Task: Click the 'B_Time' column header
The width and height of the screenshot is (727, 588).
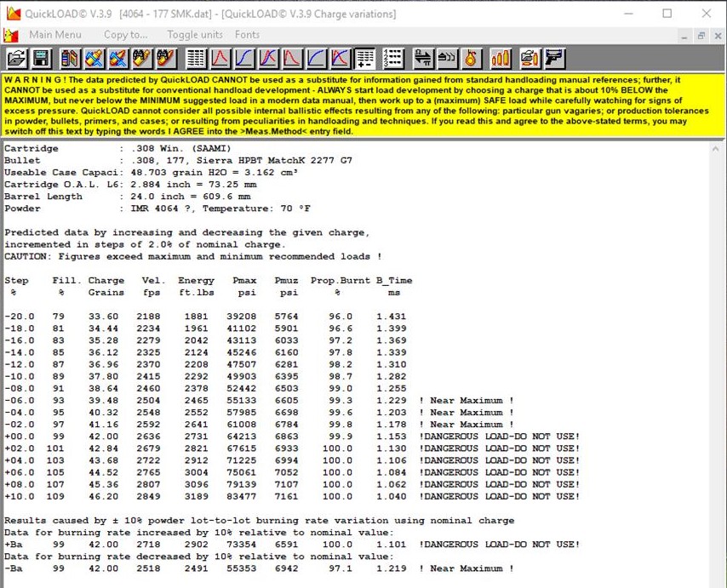Action: pyautogui.click(x=394, y=281)
